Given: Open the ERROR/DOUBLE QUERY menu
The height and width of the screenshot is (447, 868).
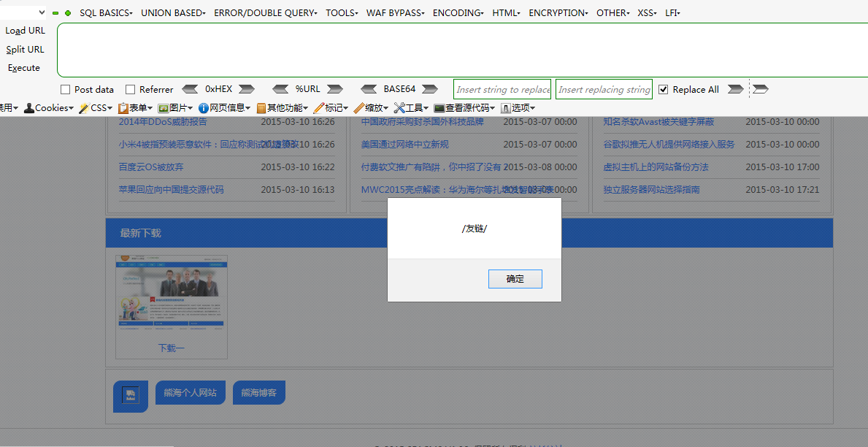Looking at the screenshot, I should 266,12.
